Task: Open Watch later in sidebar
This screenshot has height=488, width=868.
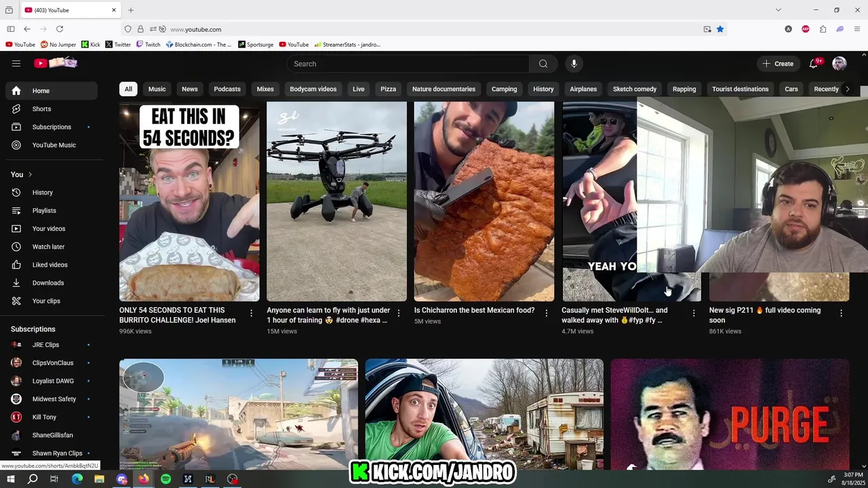Action: coord(52,247)
